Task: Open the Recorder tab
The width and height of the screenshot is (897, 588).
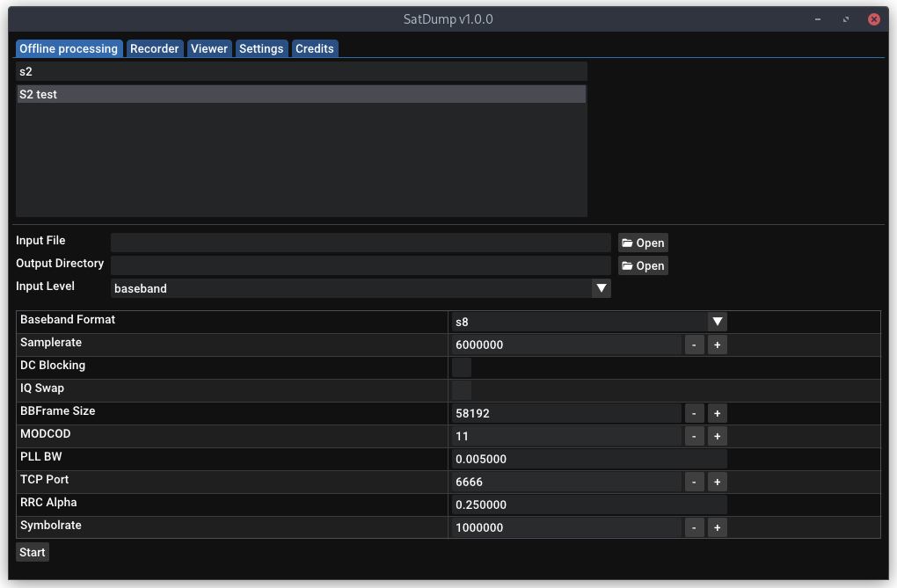Action: click(x=155, y=48)
